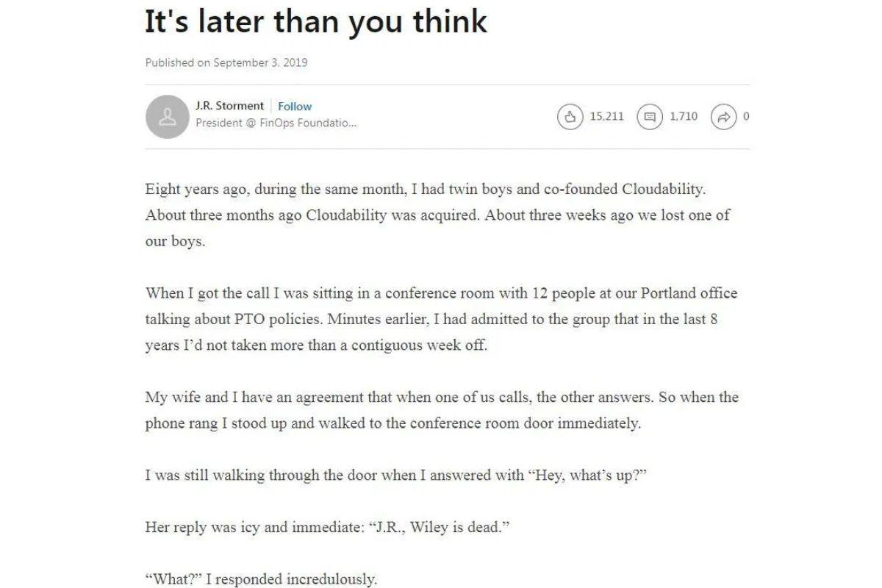The width and height of the screenshot is (882, 588).
Task: Click the paragraph starting 'When I got the call'
Action: 441,319
